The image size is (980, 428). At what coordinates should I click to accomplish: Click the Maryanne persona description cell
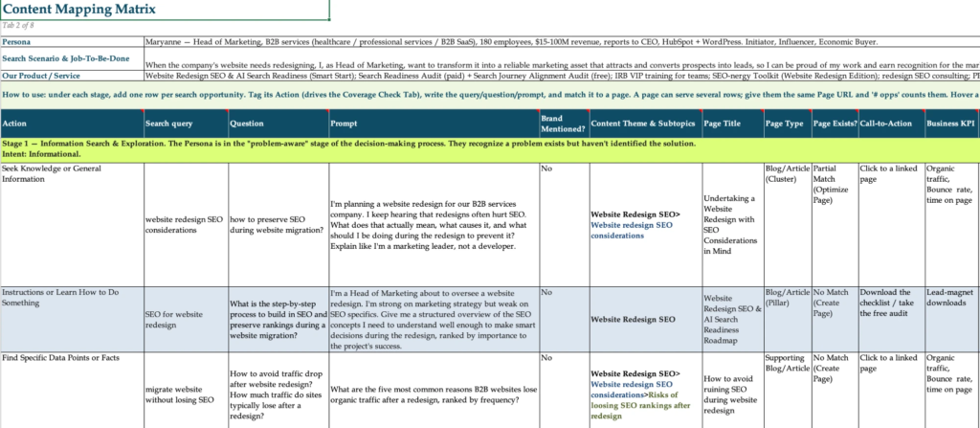pyautogui.click(x=562, y=42)
